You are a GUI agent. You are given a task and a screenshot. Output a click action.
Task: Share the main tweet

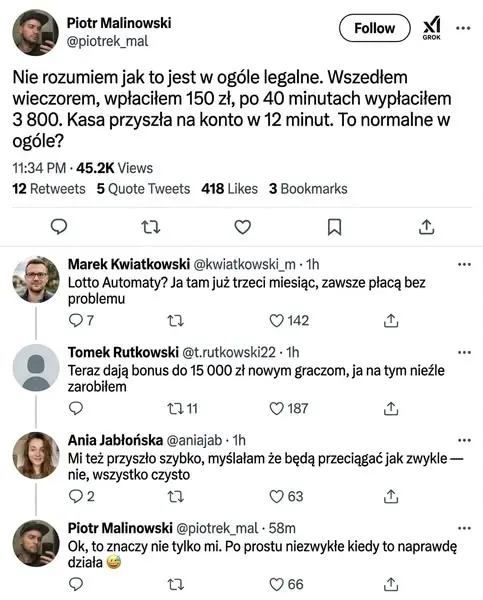pos(426,227)
